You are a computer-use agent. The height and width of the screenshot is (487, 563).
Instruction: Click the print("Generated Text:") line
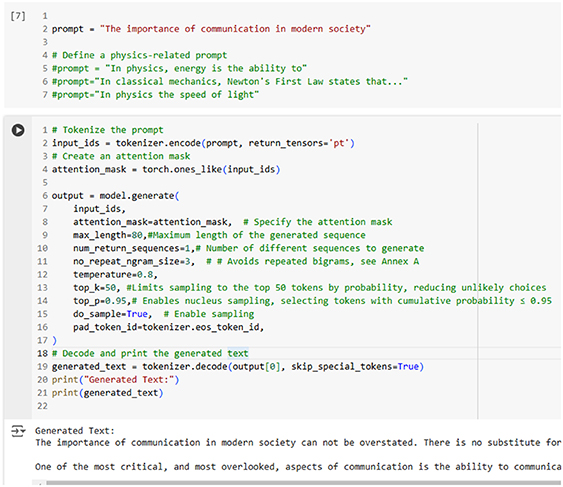pyautogui.click(x=115, y=380)
